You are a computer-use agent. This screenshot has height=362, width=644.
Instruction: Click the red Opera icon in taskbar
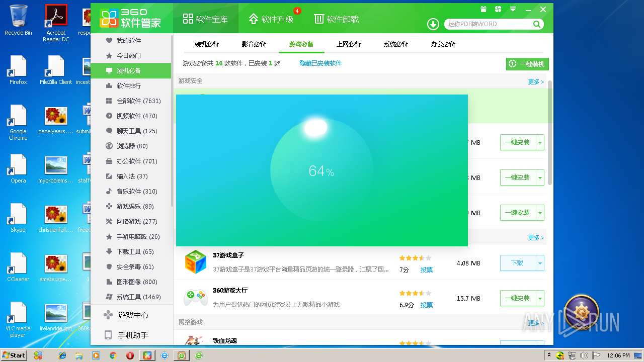130,355
